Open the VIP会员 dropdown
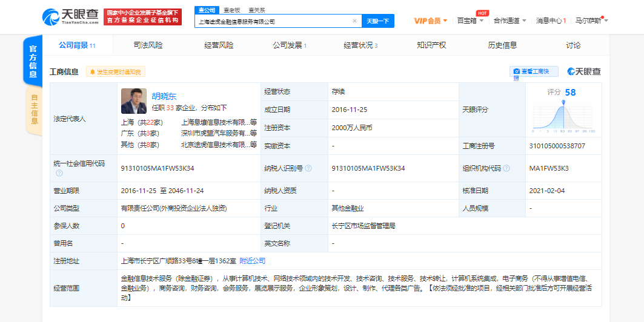Image resolution: width=644 pixels, height=322 pixels. (430, 21)
